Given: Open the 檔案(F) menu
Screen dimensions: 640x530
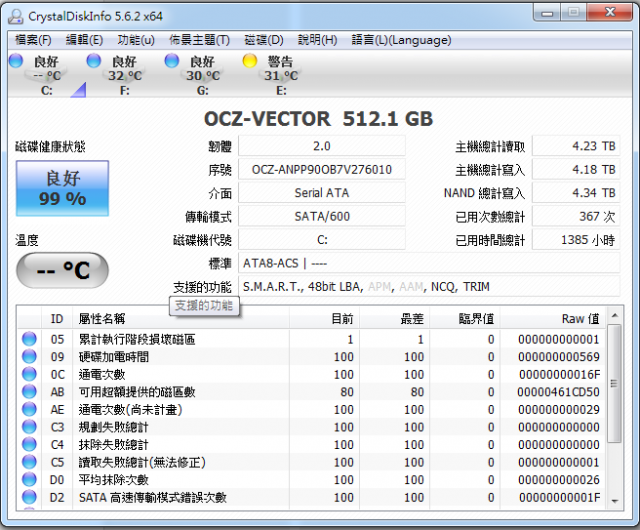Looking at the screenshot, I should (33, 40).
